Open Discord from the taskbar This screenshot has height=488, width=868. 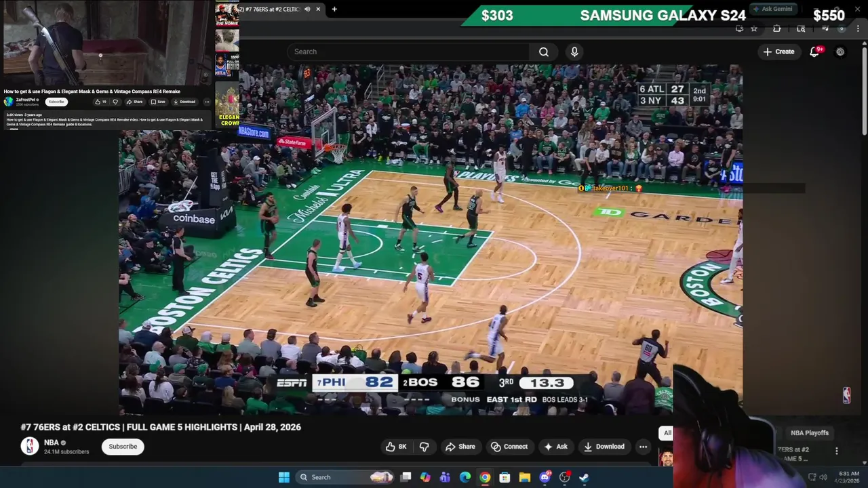point(545,477)
